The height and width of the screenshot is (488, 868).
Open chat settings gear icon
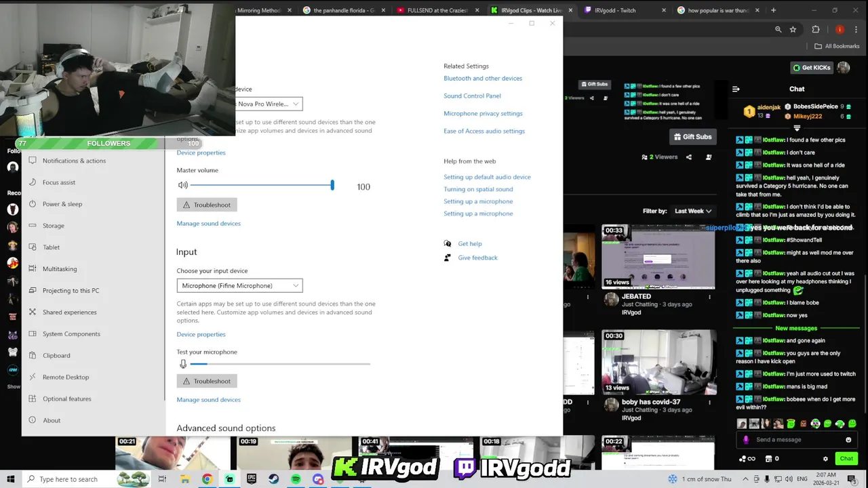(x=825, y=459)
